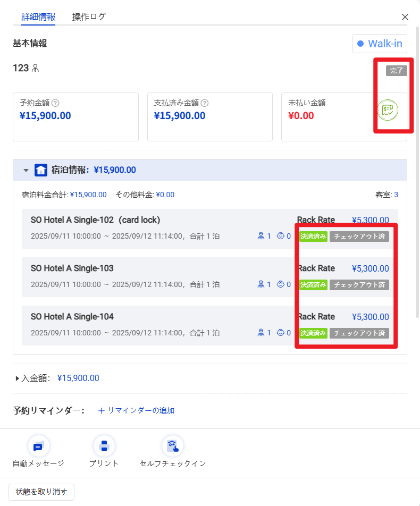Click the guest person icon next to 123
This screenshot has width=420, height=506.
36,68
